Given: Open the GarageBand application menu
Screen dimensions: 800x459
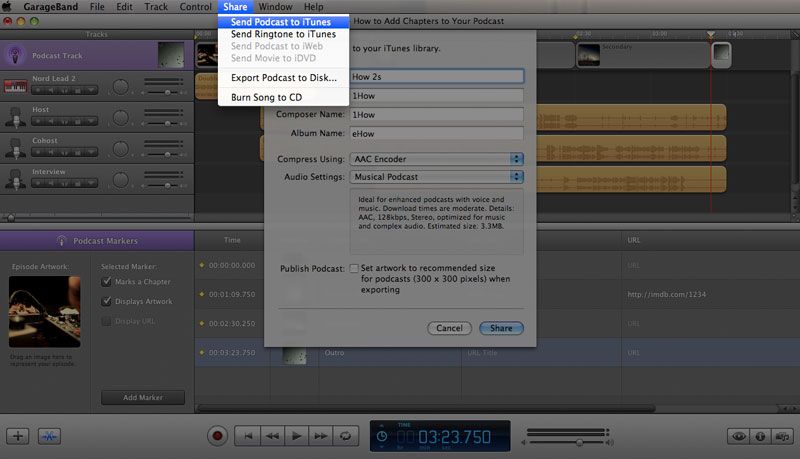Looking at the screenshot, I should pyautogui.click(x=51, y=7).
